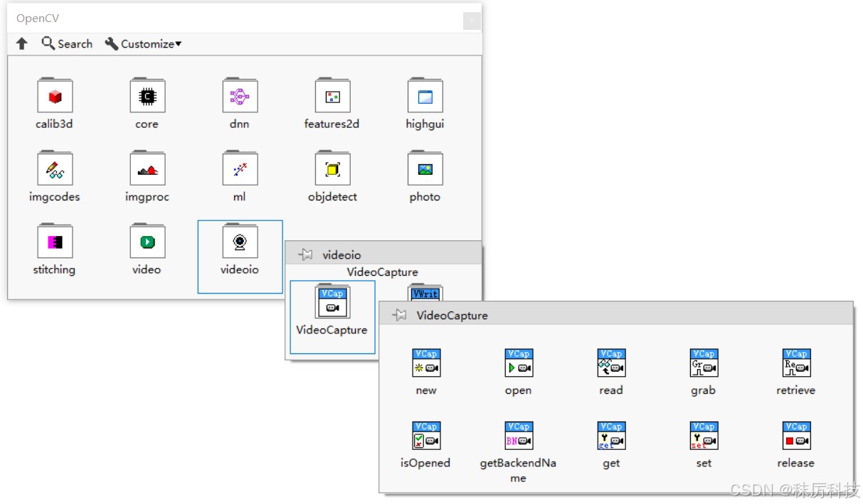The width and height of the screenshot is (863, 504).
Task: Pick the VideoCapture get function
Action: pyautogui.click(x=611, y=436)
